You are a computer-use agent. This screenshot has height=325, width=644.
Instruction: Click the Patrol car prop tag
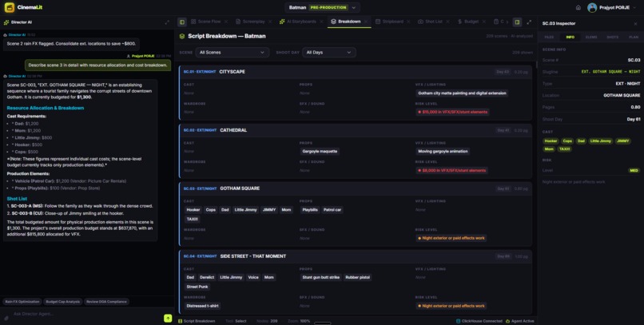point(332,210)
